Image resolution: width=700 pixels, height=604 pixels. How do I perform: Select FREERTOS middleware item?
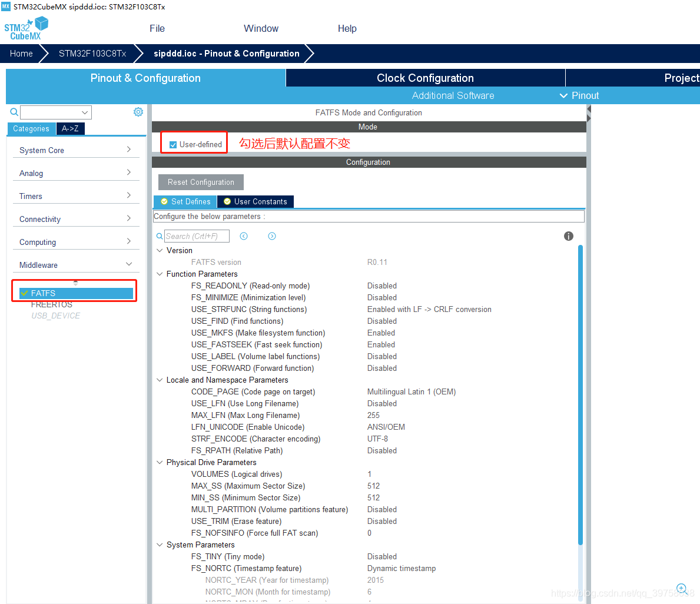coord(51,304)
